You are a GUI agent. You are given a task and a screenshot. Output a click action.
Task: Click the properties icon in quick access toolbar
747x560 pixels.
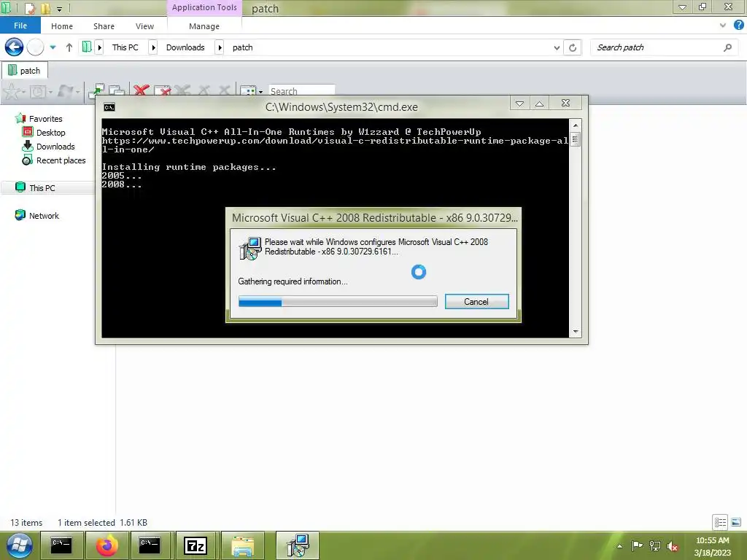click(30, 8)
